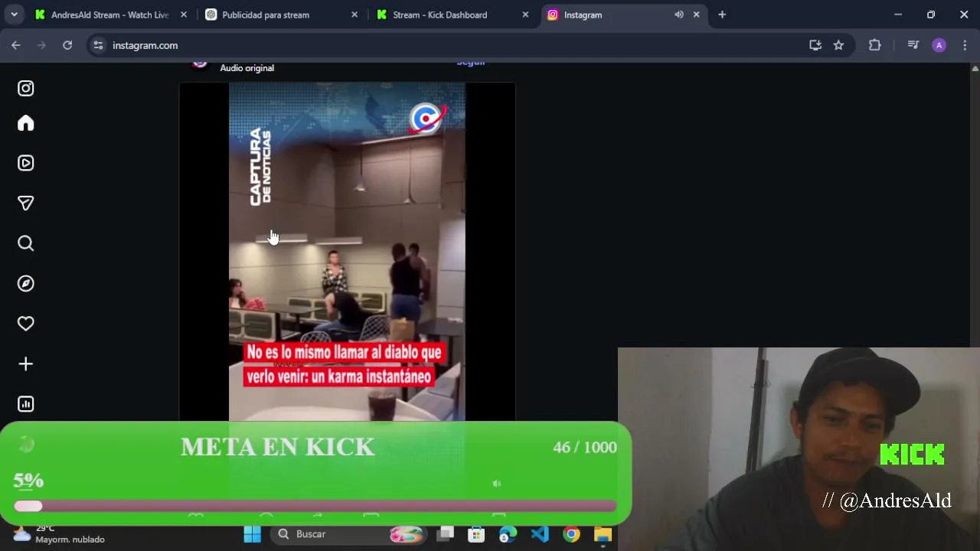
Task: Select the Instagram tab
Action: (x=622, y=15)
